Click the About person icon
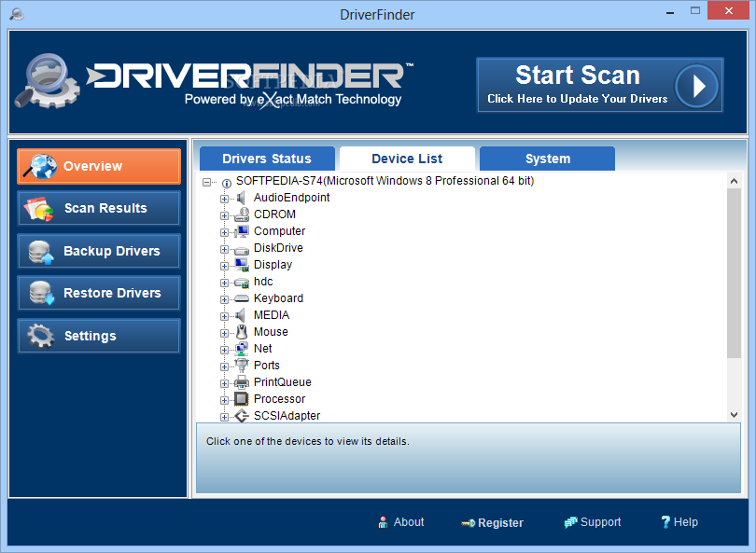The height and width of the screenshot is (553, 756). [x=383, y=522]
